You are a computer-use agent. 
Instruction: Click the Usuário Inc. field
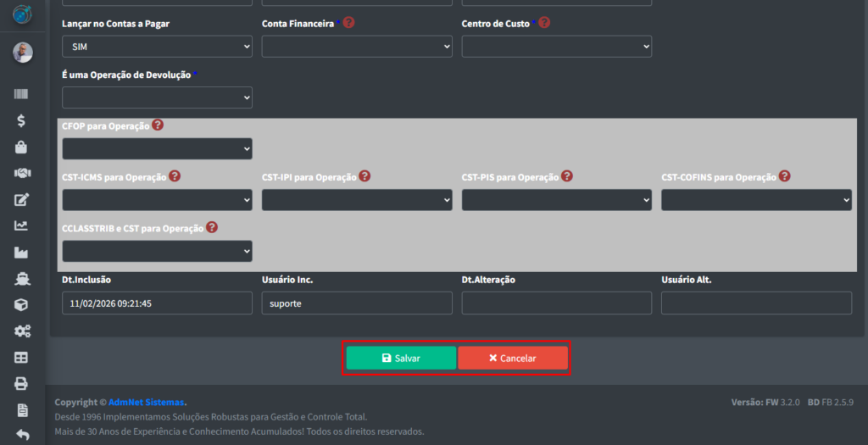pos(357,303)
